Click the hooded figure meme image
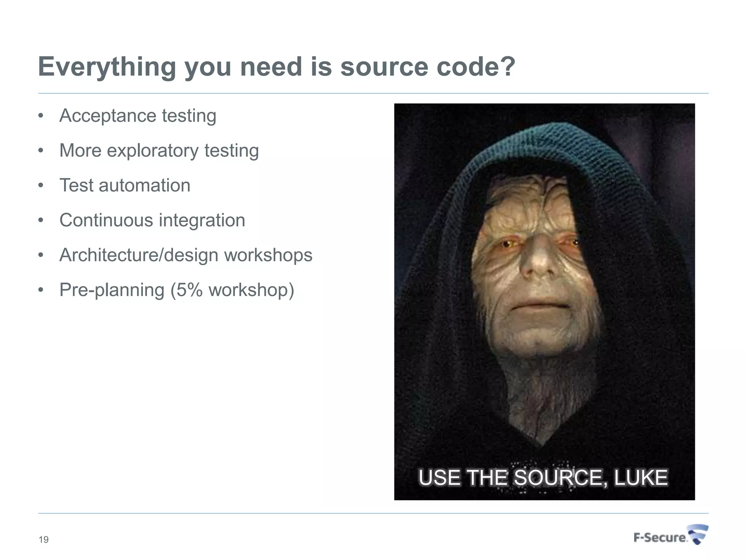Screen dimensions: 747x560 coord(545,302)
